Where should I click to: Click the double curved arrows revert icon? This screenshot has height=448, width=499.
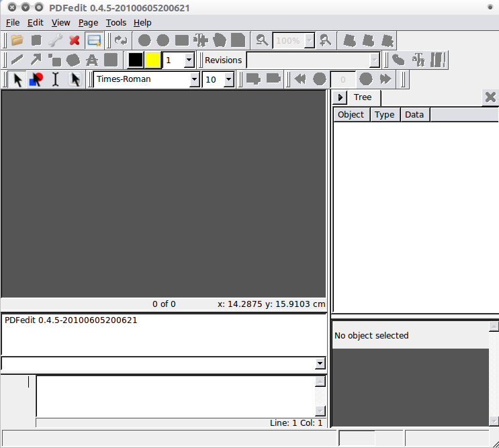click(x=121, y=40)
